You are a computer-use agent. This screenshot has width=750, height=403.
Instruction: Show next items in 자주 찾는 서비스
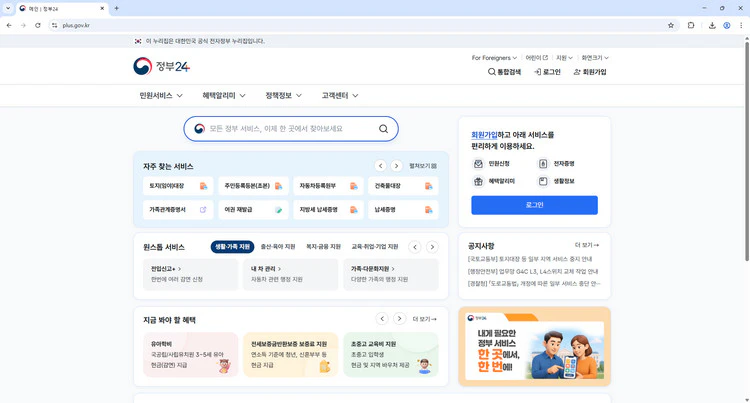(x=396, y=166)
